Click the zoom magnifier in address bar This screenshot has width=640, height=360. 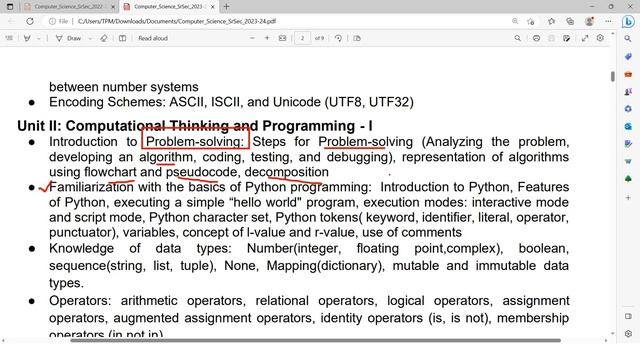(515, 21)
